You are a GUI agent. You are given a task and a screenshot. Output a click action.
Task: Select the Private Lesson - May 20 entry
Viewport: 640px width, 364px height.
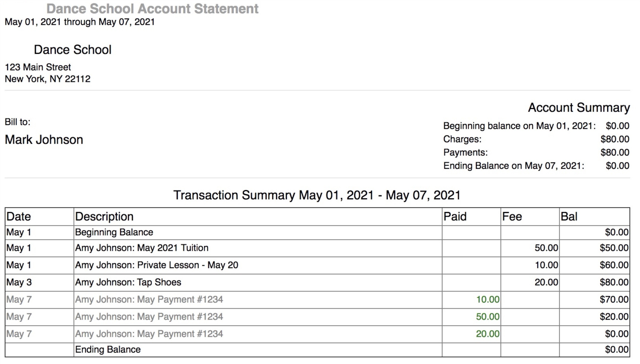click(157, 265)
